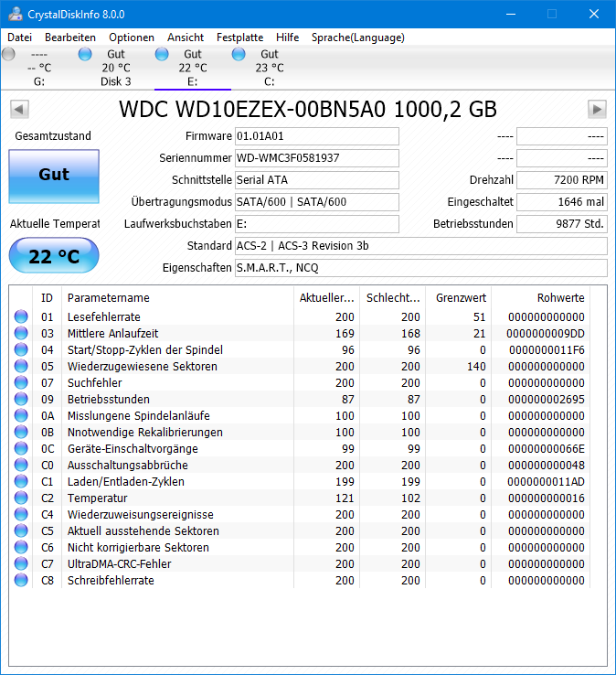Select the blue status orb for drive C:
Screen dimensions: 616x675
click(239, 54)
